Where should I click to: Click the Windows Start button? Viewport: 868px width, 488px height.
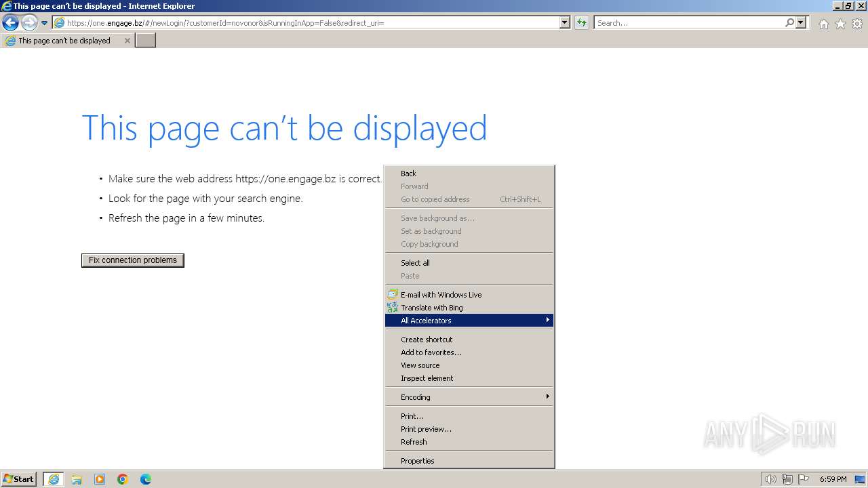click(x=19, y=479)
